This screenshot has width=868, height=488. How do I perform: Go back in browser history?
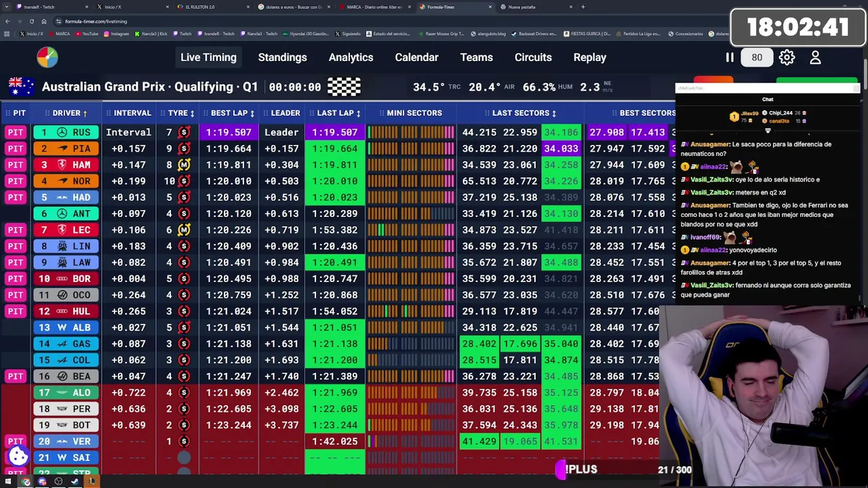pyautogui.click(x=7, y=21)
